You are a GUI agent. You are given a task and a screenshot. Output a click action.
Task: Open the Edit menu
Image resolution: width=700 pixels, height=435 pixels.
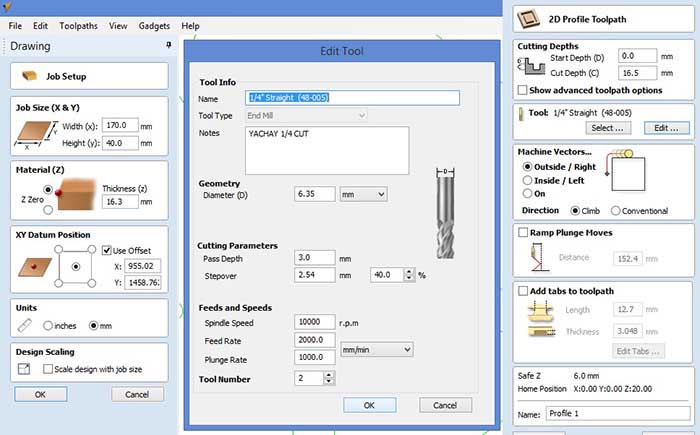tap(40, 26)
